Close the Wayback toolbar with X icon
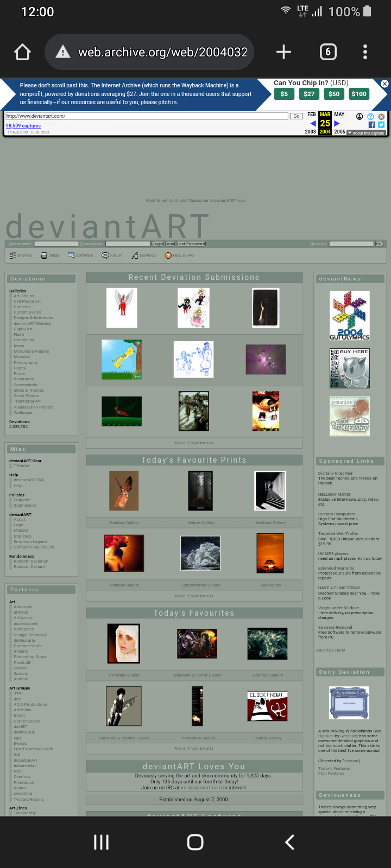The image size is (391, 868). pos(381,117)
